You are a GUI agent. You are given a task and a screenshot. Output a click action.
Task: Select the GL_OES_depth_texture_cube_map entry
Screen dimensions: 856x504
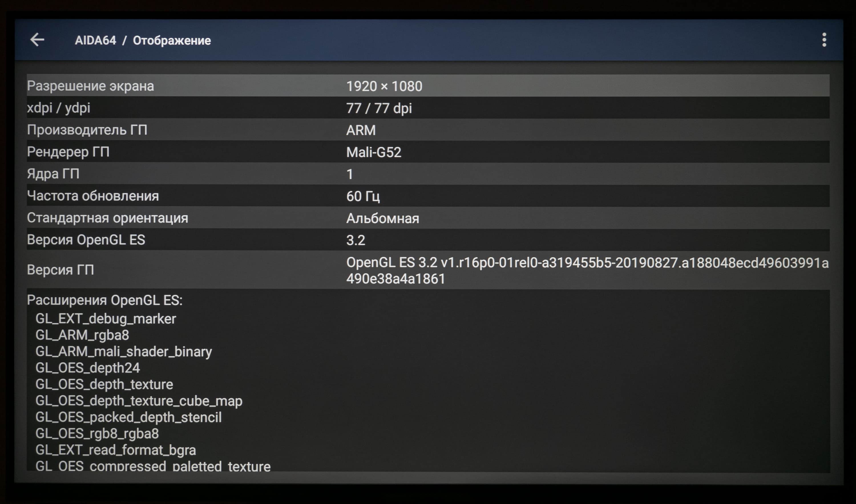[139, 401]
